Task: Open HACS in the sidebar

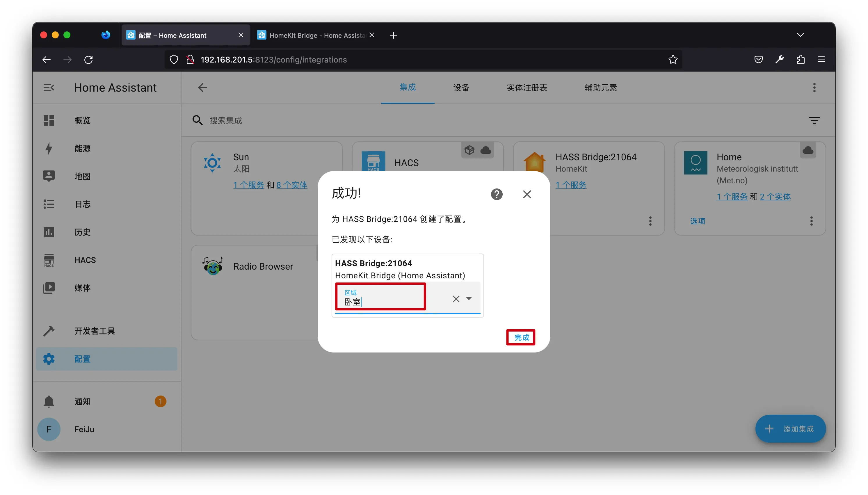Action: tap(85, 260)
